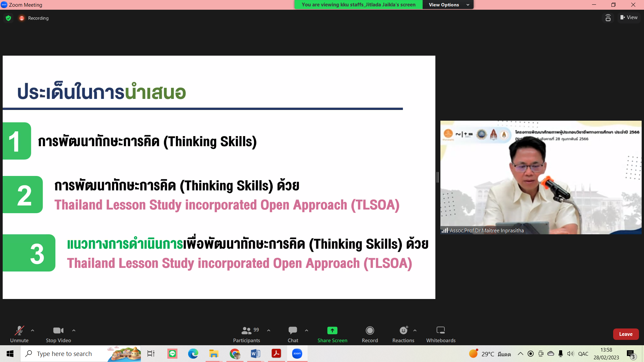The height and width of the screenshot is (362, 644).
Task: Open Whiteboards
Action: (x=441, y=335)
